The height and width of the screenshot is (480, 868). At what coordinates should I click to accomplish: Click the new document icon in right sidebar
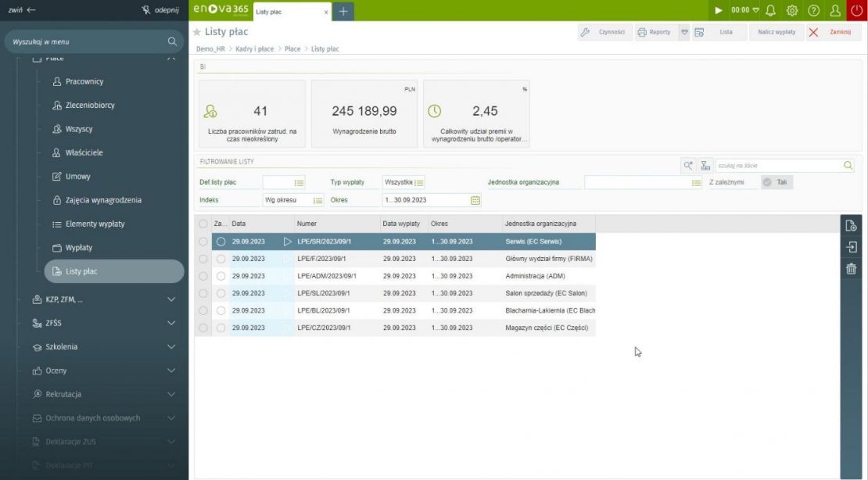coord(852,226)
